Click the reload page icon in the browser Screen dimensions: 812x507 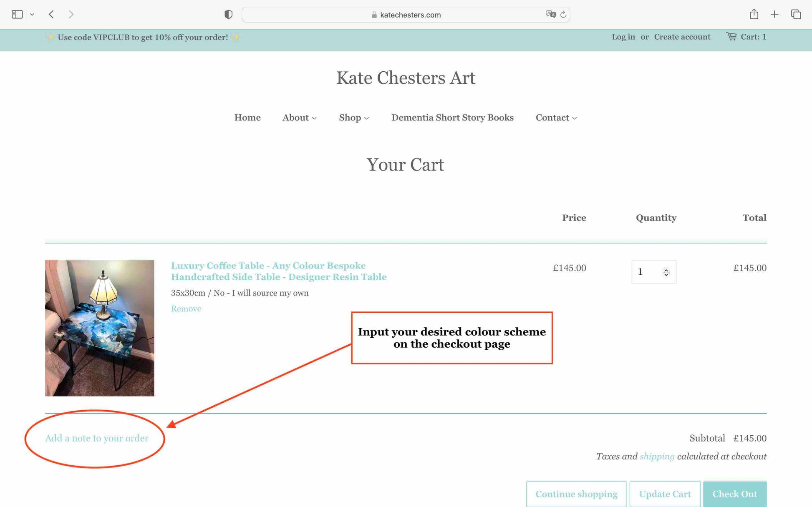click(562, 14)
